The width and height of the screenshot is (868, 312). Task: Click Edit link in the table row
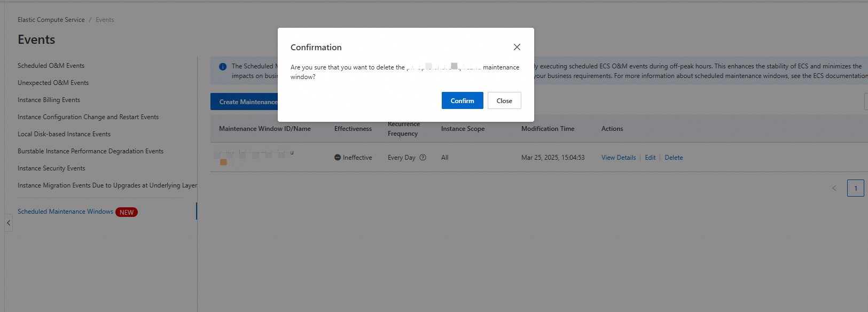point(650,158)
